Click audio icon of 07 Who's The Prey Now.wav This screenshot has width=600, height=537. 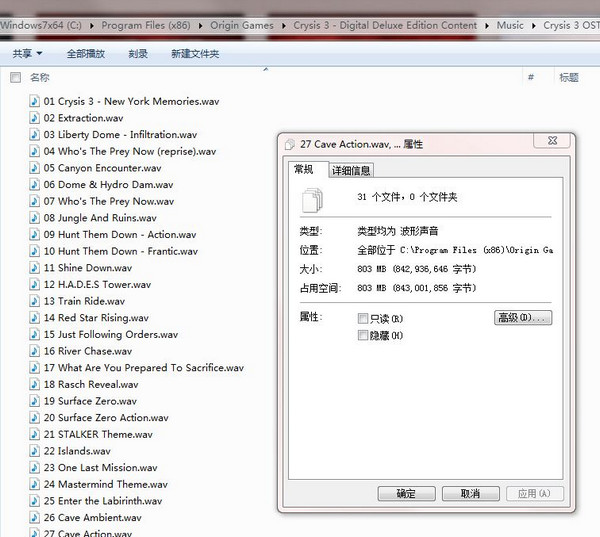[x=34, y=201]
